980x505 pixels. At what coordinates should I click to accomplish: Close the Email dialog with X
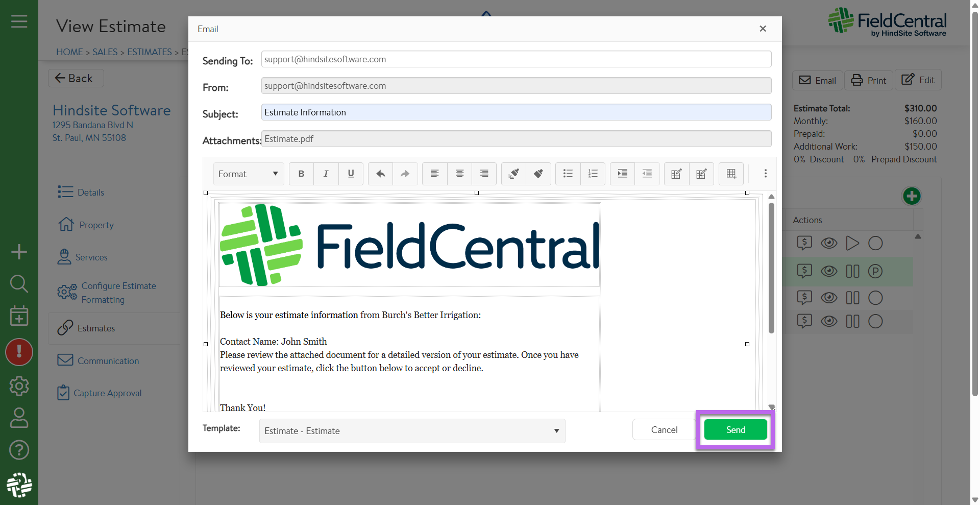point(763,29)
